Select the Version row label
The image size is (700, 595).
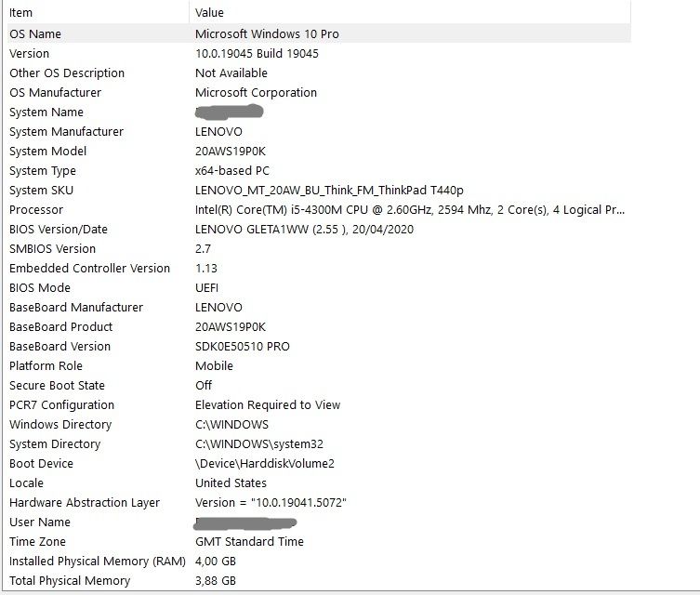pos(30,54)
